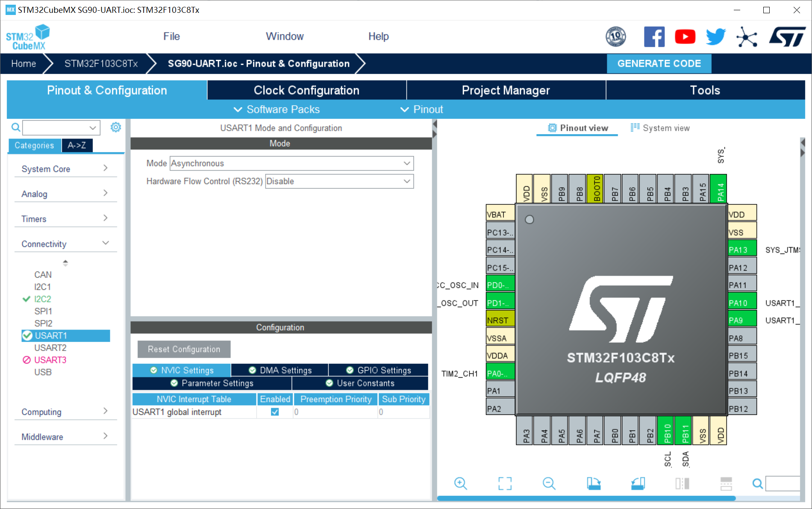Screen dimensions: 812x509
Task: Open the Mode Asynchronous dropdown
Action: [292, 163]
